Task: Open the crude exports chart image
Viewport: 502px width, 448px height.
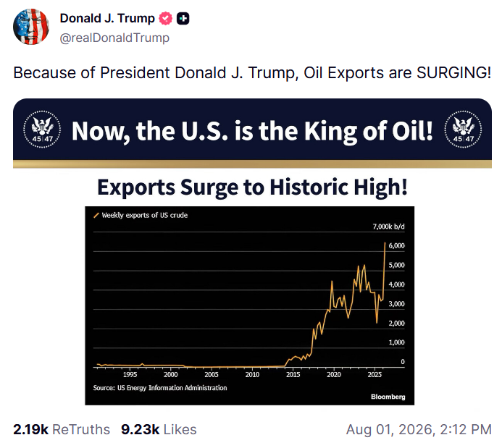Action: pyautogui.click(x=249, y=305)
